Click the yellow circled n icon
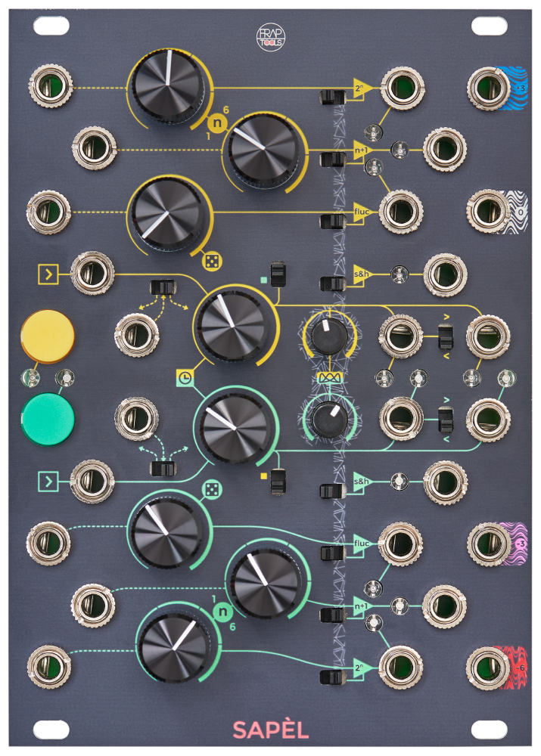 pos(218,123)
